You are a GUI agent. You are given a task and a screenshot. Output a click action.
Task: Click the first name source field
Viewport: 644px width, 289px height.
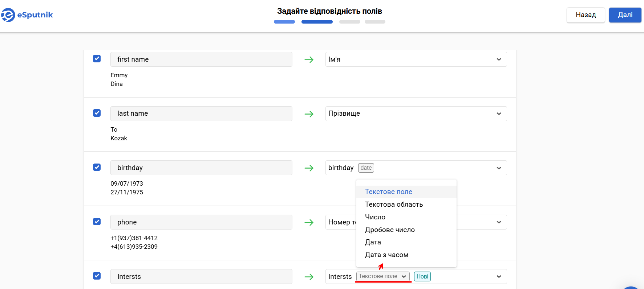point(201,59)
